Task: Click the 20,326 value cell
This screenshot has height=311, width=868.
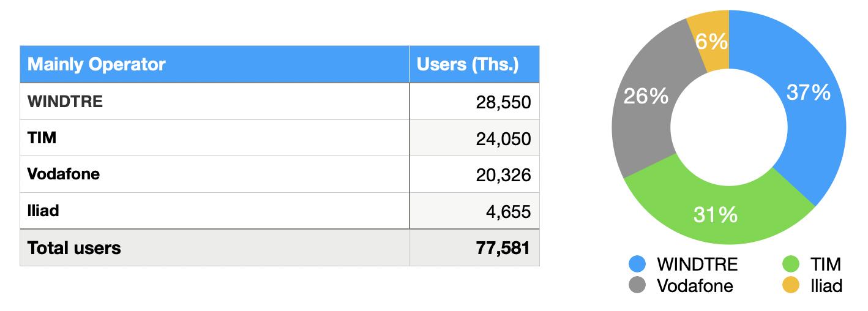Action: pos(474,174)
